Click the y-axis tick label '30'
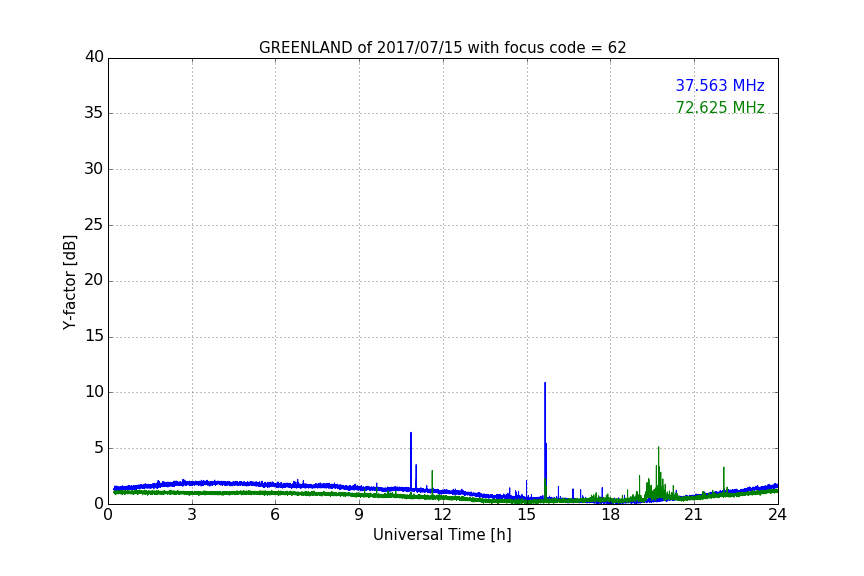 tap(94, 169)
